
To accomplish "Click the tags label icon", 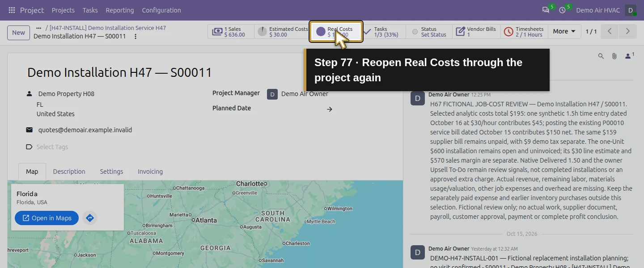I will (x=30, y=147).
